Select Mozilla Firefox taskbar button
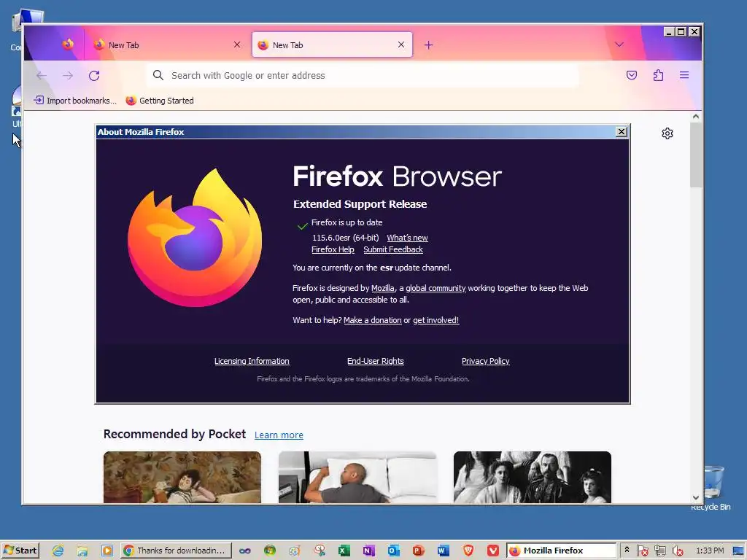The height and width of the screenshot is (560, 747). (x=561, y=551)
